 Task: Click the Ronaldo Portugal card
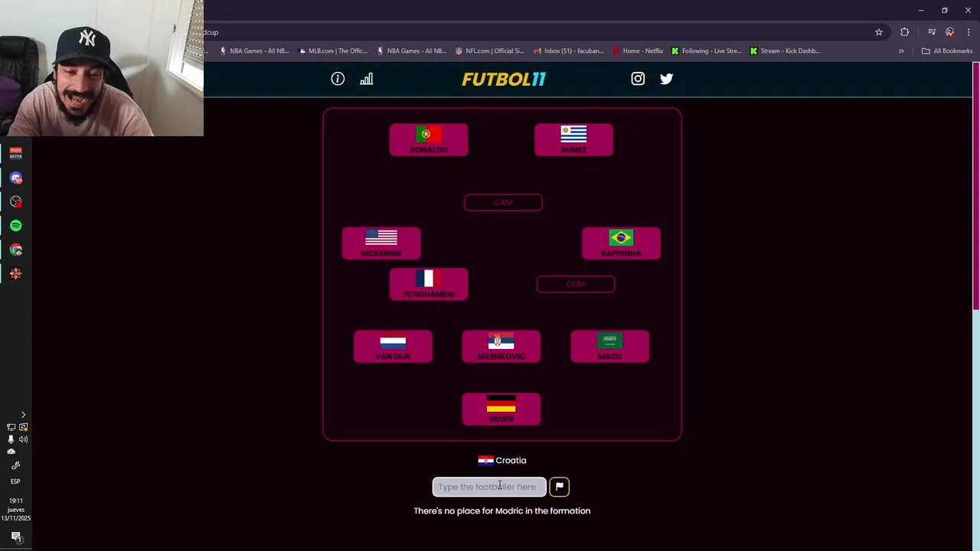(429, 140)
